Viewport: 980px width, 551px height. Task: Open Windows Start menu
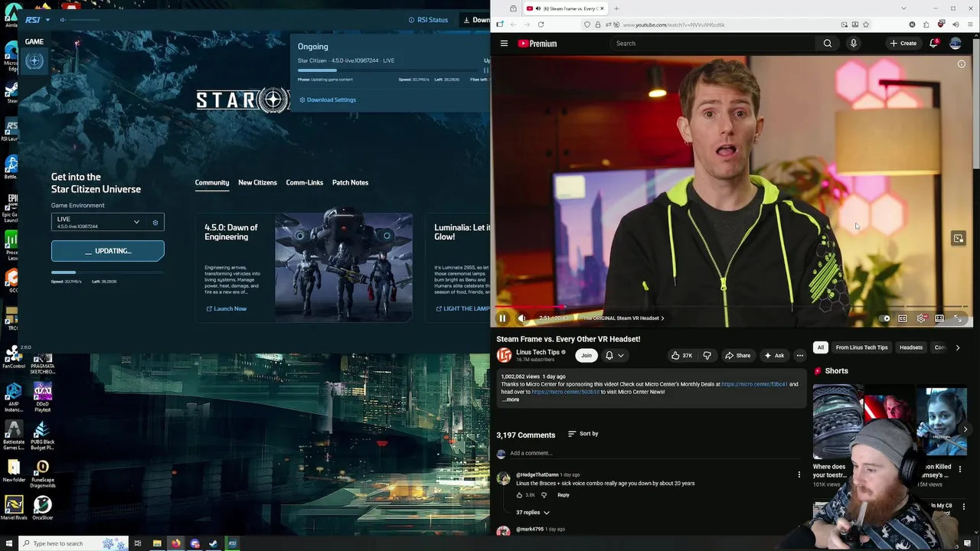[x=8, y=543]
